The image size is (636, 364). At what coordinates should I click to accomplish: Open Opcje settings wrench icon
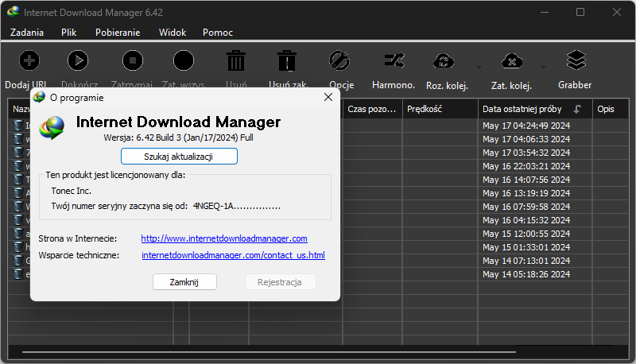(339, 61)
